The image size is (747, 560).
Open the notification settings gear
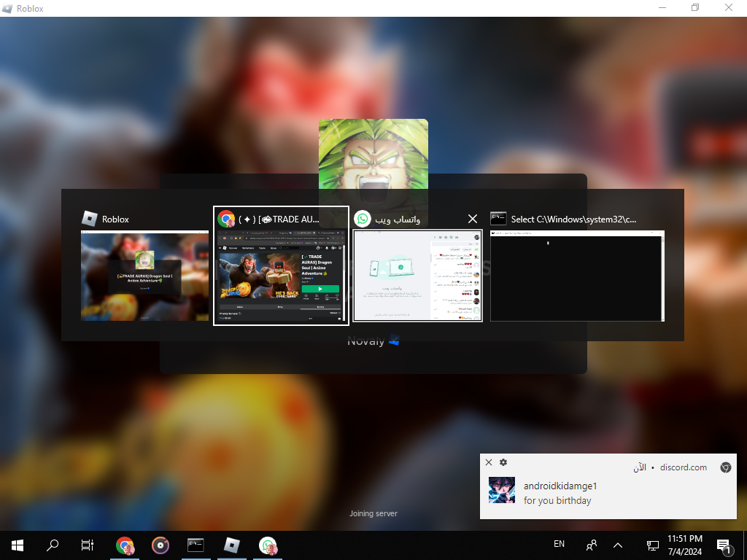click(x=503, y=462)
